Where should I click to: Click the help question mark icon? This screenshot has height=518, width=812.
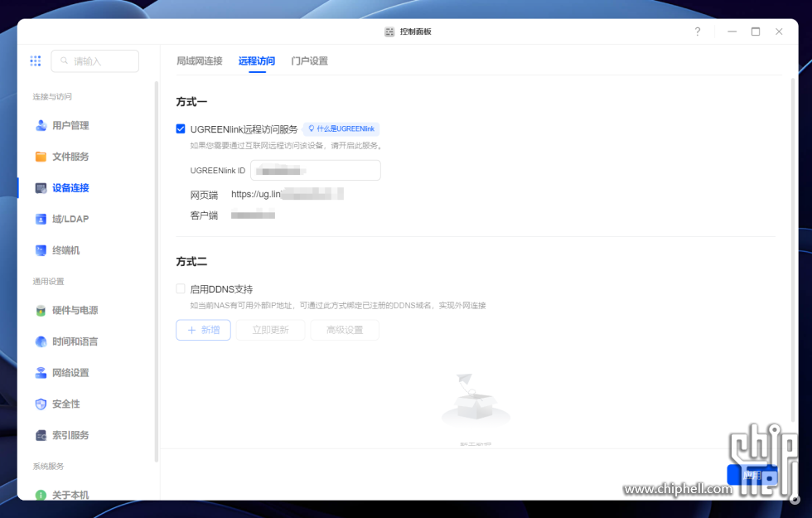698,31
